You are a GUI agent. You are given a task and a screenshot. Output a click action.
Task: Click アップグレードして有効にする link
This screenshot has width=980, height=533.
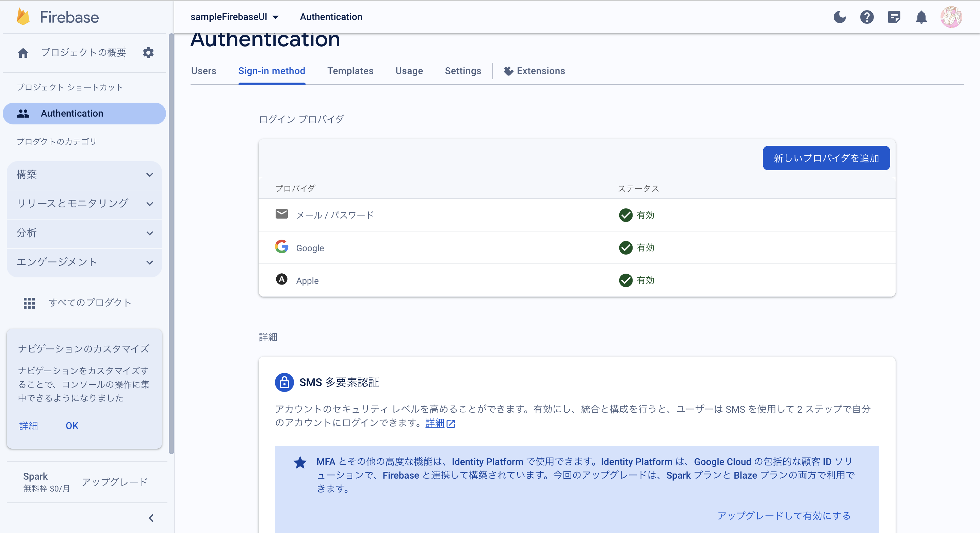pos(784,516)
